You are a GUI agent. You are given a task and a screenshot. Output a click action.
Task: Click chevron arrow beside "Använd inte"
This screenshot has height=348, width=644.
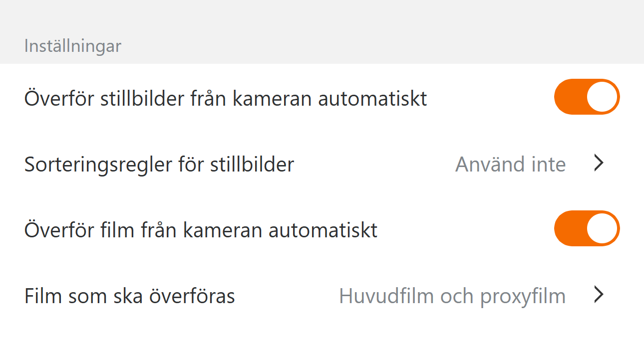[599, 163]
